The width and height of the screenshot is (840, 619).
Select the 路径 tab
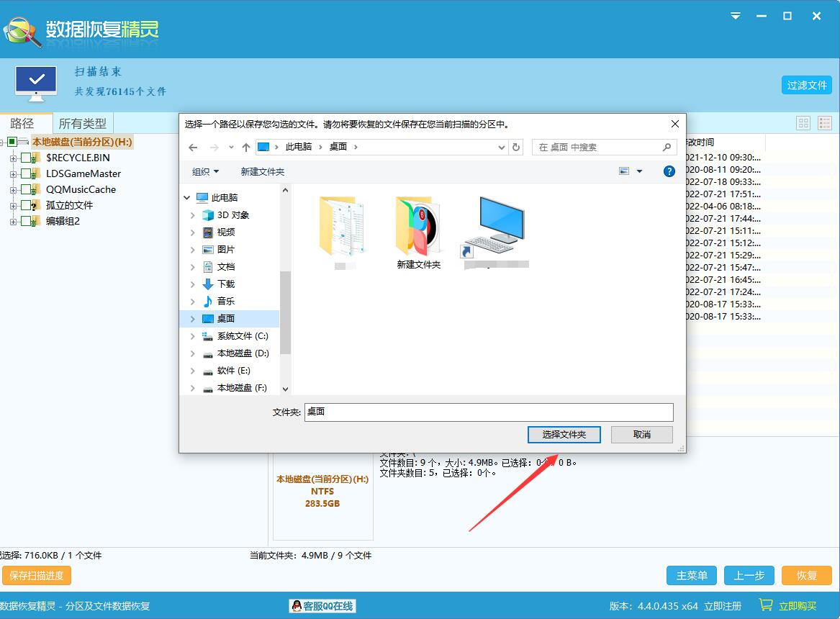pos(22,124)
